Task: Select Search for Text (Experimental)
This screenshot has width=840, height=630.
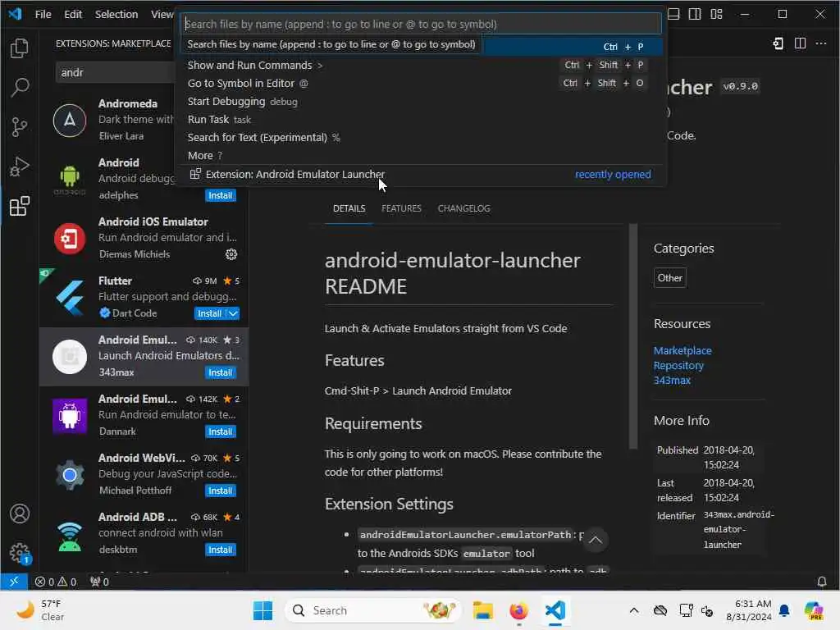Action: point(421,137)
